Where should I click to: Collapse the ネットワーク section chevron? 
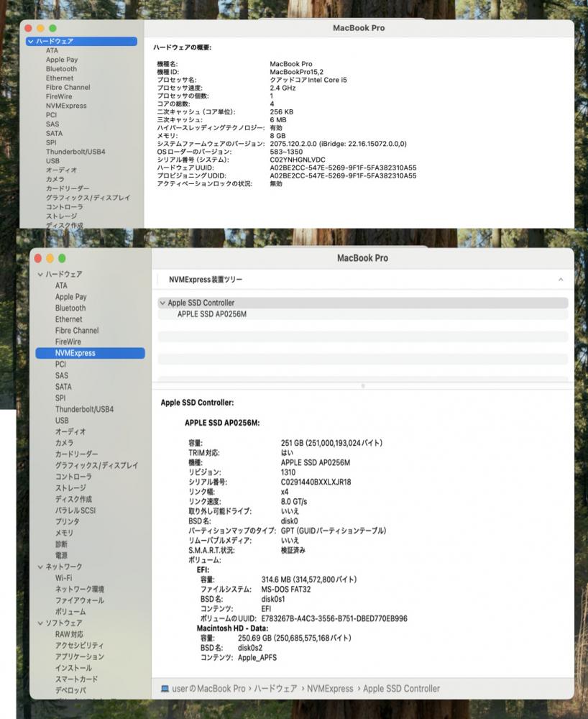[40, 567]
